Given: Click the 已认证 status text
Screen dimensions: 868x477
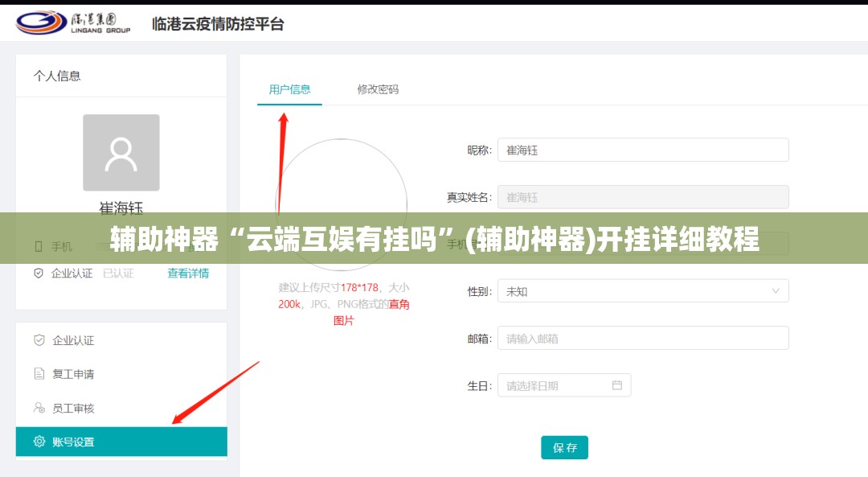Looking at the screenshot, I should coord(118,273).
